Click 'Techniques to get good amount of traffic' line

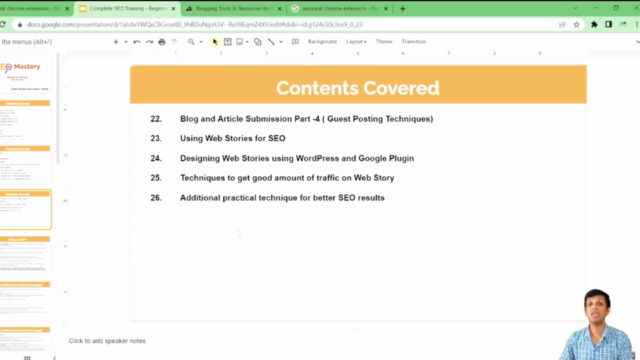pos(287,178)
